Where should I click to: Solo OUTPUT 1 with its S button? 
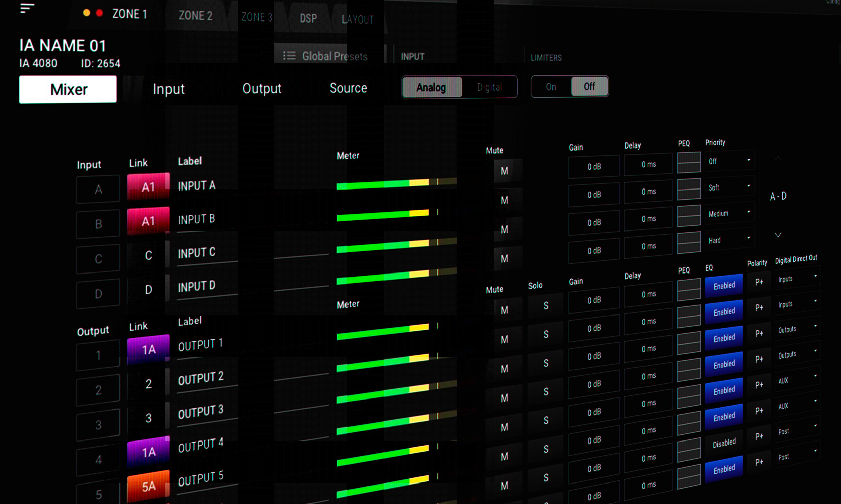coord(546,305)
